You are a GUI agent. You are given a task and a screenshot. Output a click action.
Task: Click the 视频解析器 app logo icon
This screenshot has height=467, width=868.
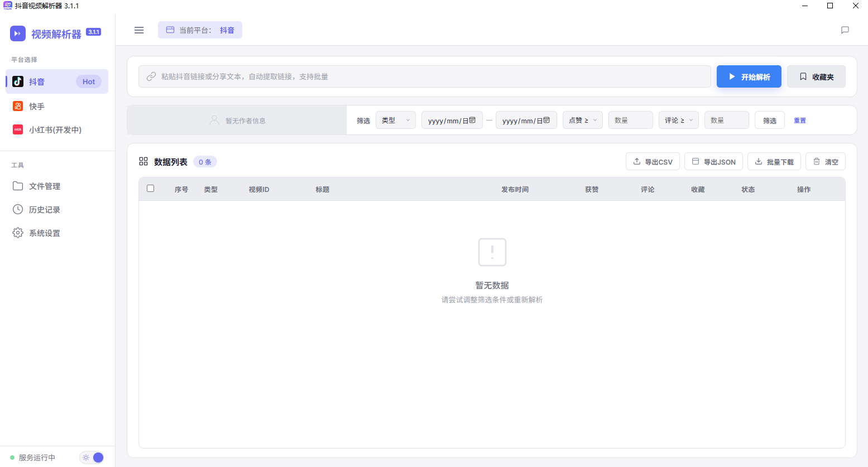coord(18,33)
